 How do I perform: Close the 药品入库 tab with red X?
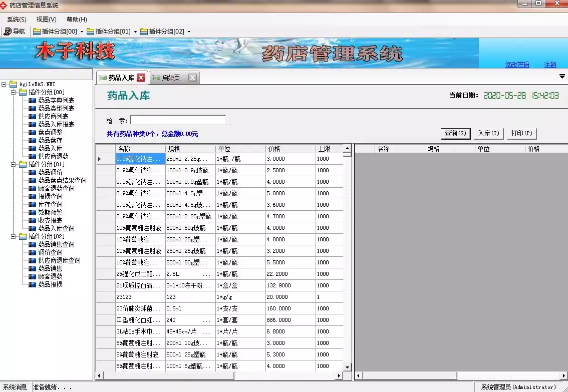[141, 78]
